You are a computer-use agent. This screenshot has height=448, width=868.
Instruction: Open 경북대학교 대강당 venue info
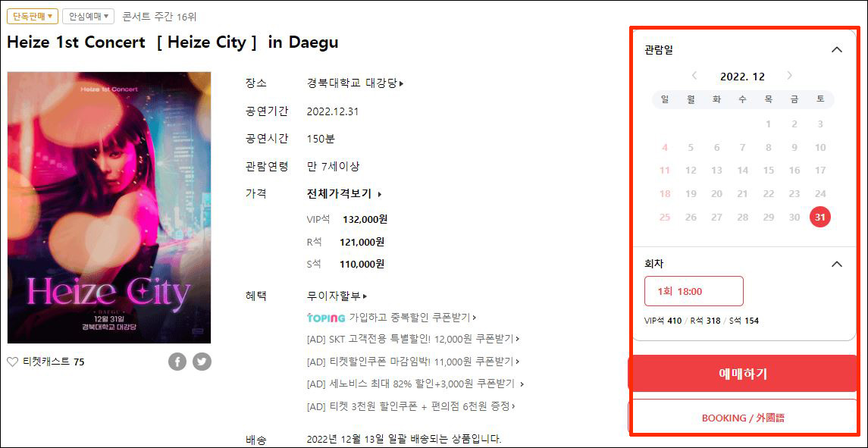coord(355,83)
